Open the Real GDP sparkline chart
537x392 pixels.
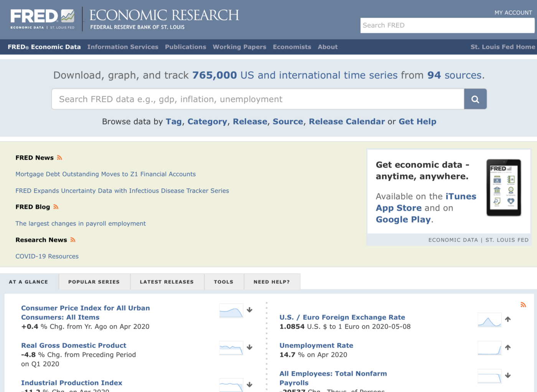pos(231,348)
